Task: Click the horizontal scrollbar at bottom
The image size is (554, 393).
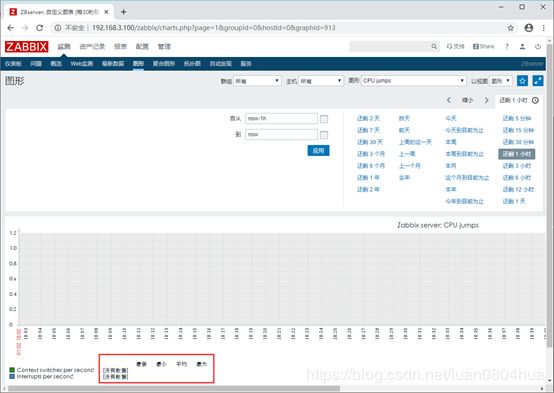Action: pyautogui.click(x=173, y=389)
